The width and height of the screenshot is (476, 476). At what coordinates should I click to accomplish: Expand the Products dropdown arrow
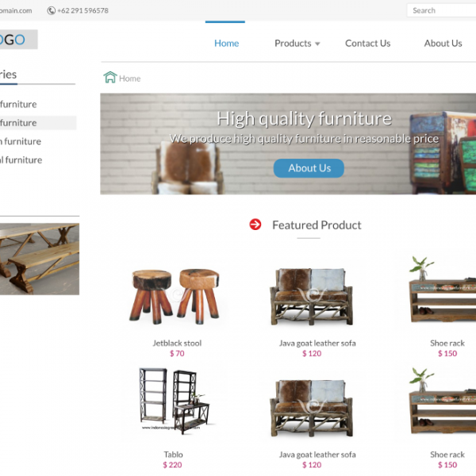(317, 44)
